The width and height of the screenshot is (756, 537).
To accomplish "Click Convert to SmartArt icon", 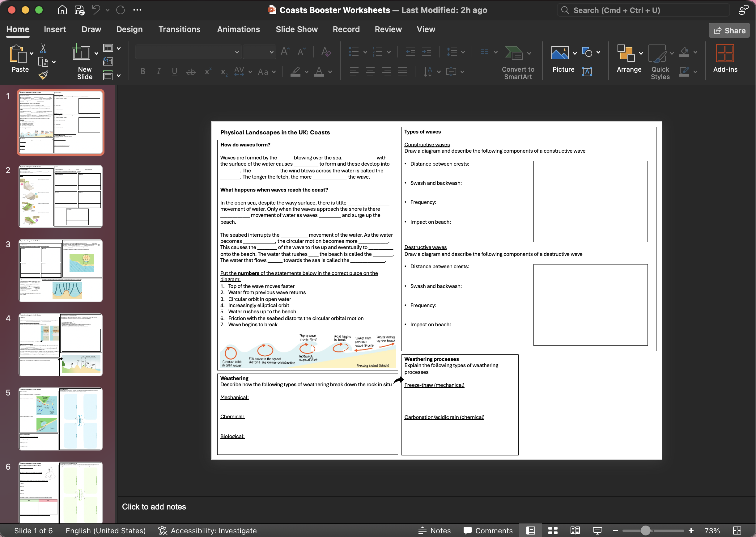I will [x=514, y=53].
